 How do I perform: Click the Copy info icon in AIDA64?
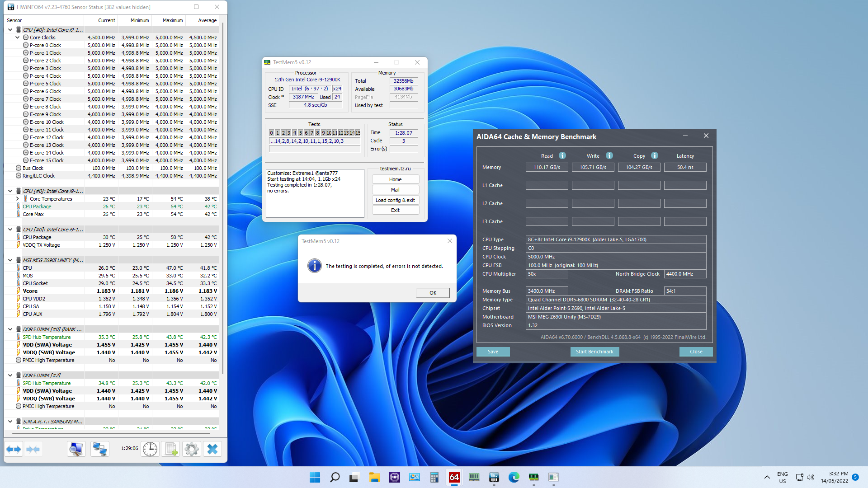[x=655, y=155]
